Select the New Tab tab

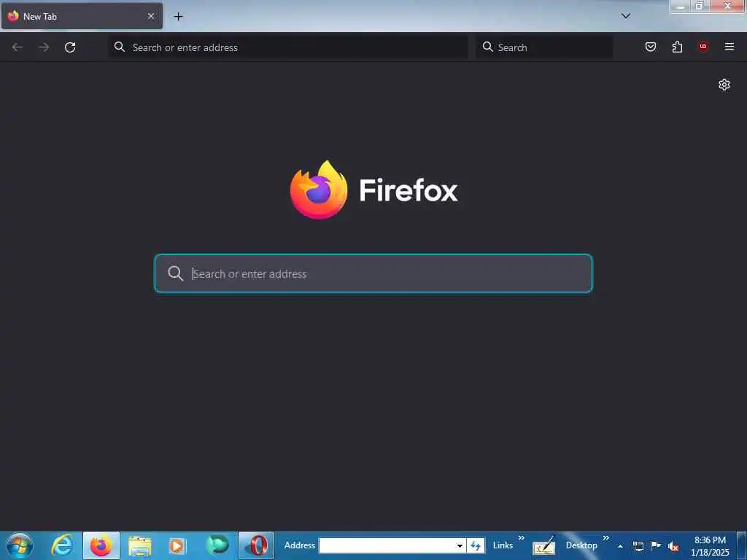(82, 16)
